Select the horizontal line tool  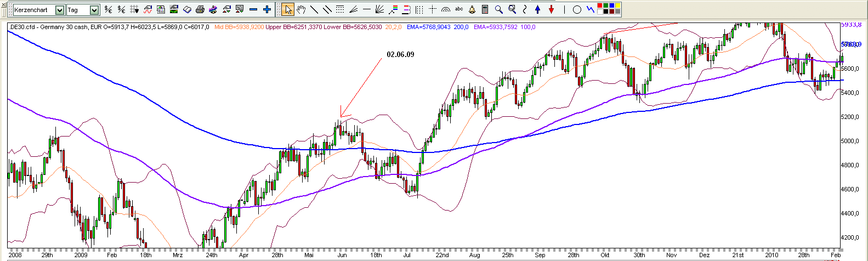(366, 9)
